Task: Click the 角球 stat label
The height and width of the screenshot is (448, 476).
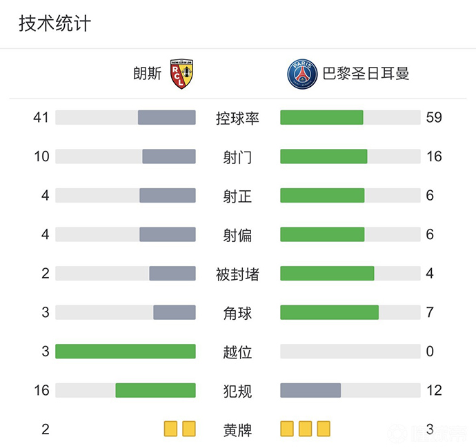Action: click(x=237, y=313)
